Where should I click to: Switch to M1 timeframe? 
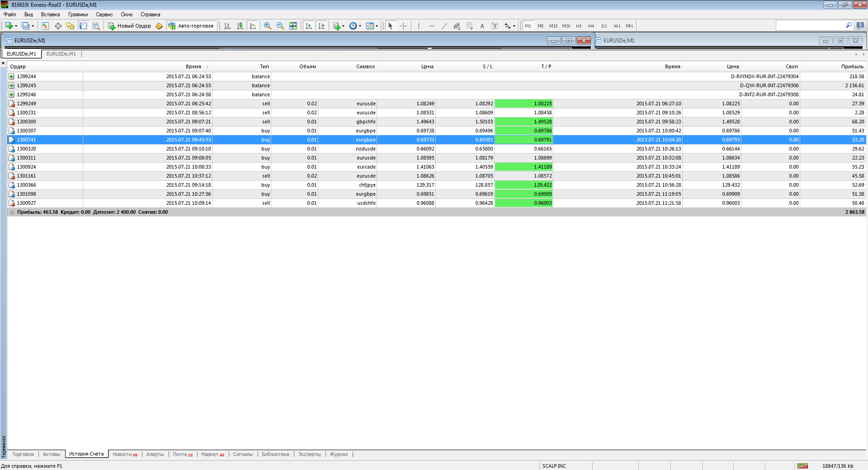pyautogui.click(x=528, y=26)
